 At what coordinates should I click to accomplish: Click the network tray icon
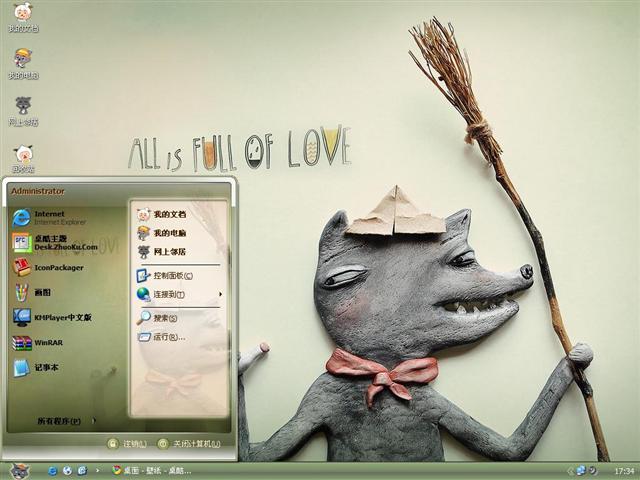point(581,471)
